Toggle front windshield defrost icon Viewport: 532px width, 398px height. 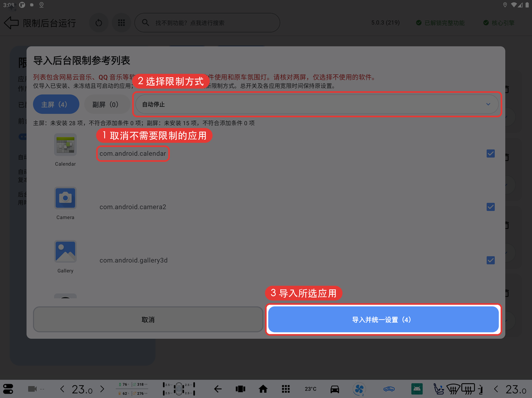pyautogui.click(x=453, y=389)
